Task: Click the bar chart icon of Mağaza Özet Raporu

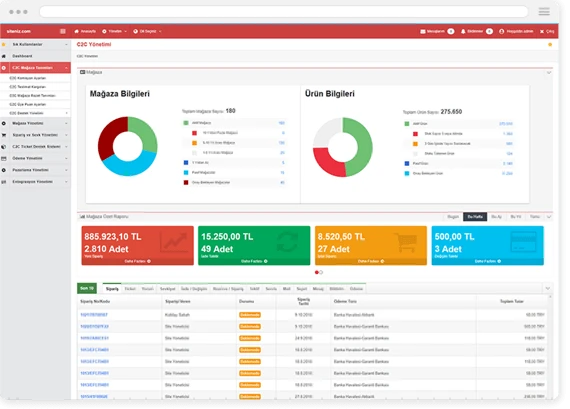Action: (83, 217)
